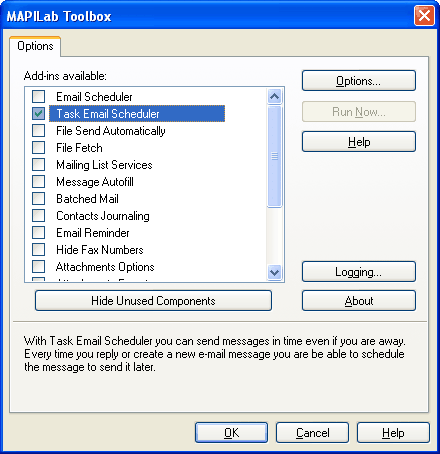
Task: Dismiss the dialog with Cancel
Action: point(312,433)
